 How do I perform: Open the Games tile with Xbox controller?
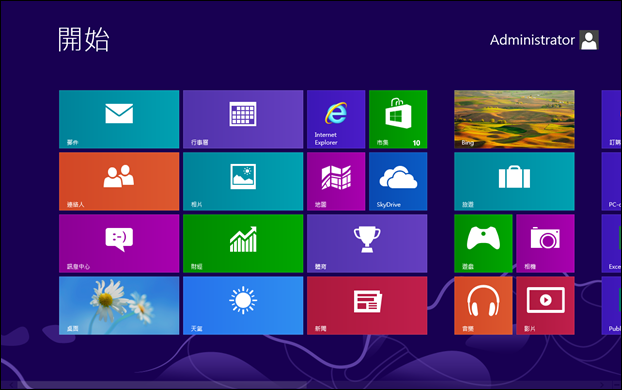click(483, 243)
